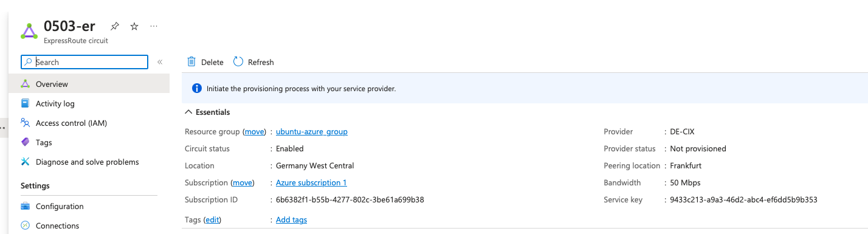Image resolution: width=868 pixels, height=234 pixels.
Task: Select Overview in the sidebar menu
Action: (89, 84)
